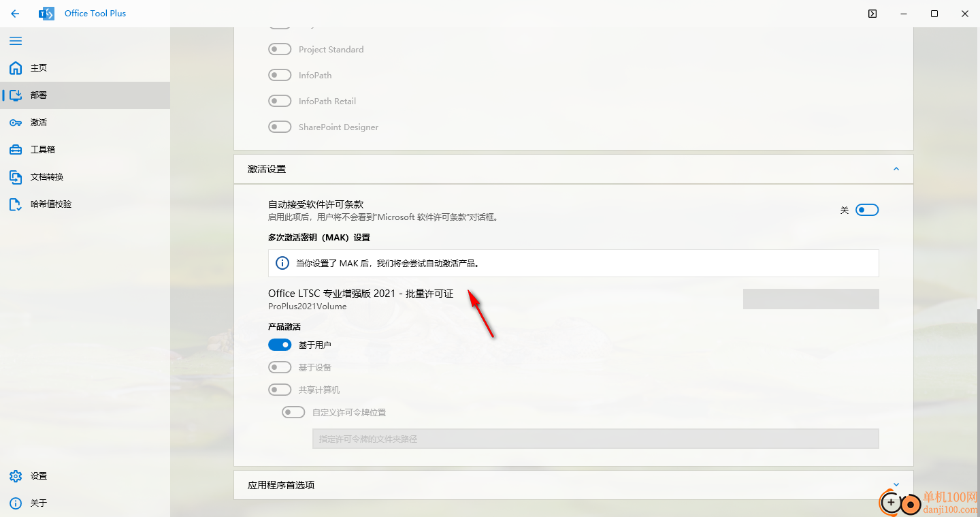Close the Office Tool Plus window
The image size is (980, 517).
(x=965, y=14)
